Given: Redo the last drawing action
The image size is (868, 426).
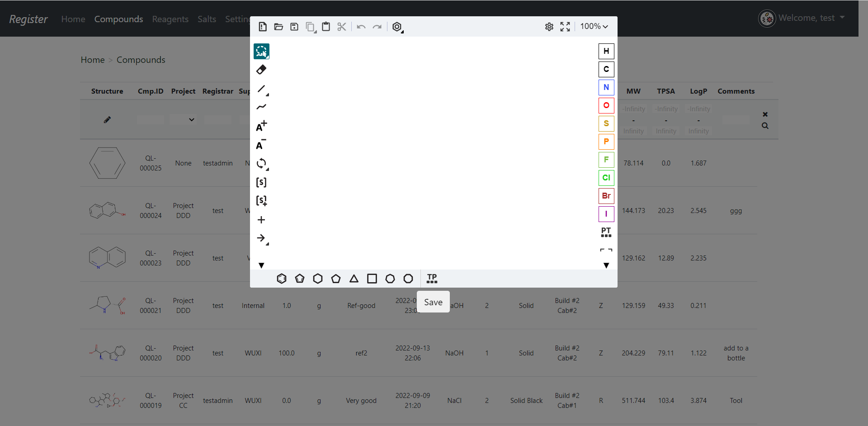Looking at the screenshot, I should click(x=377, y=27).
